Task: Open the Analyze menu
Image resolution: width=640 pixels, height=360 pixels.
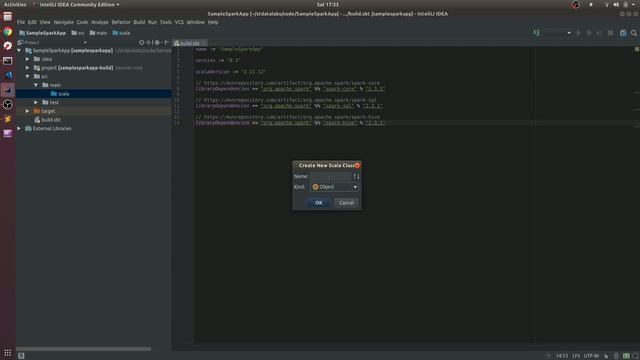Action: pyautogui.click(x=100, y=22)
